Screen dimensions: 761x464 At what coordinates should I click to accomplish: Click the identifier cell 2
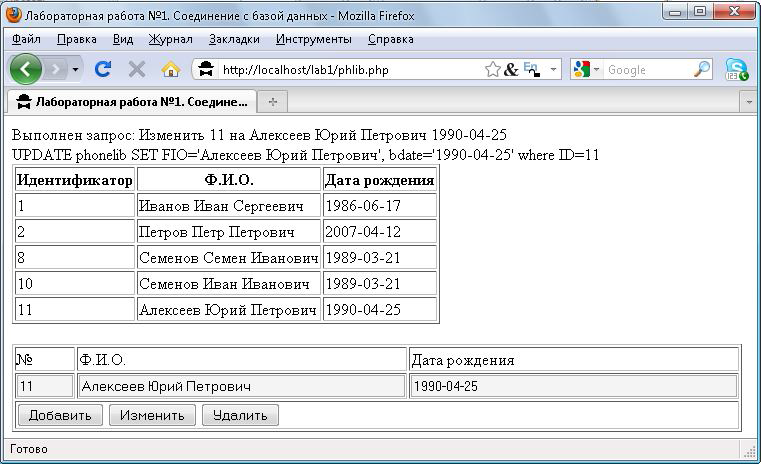pos(75,232)
